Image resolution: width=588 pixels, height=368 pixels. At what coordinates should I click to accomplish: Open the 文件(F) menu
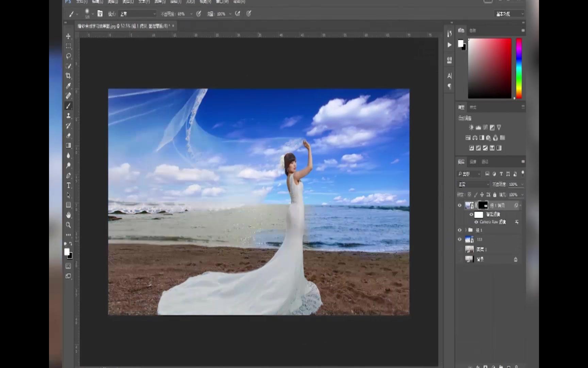click(x=82, y=2)
